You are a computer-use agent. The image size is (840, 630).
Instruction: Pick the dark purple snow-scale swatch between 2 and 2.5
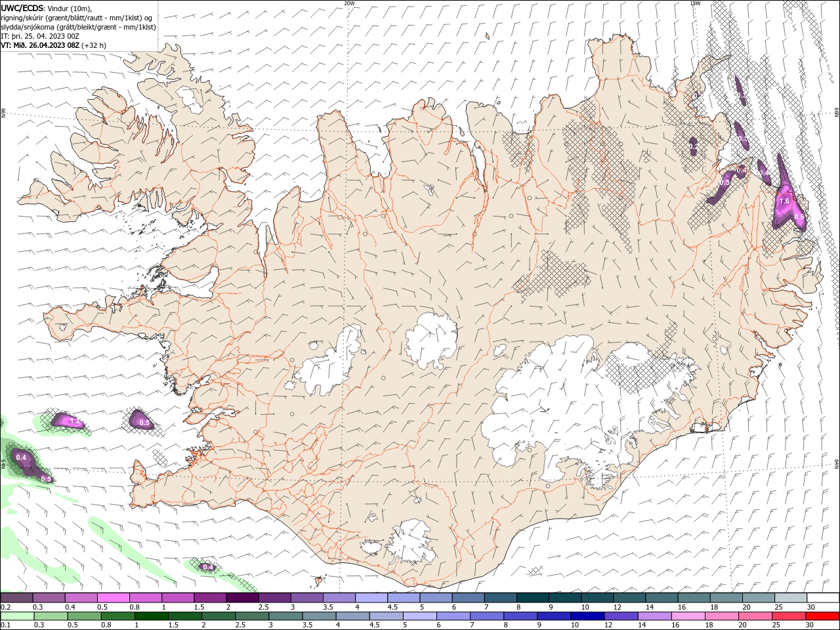click(243, 598)
